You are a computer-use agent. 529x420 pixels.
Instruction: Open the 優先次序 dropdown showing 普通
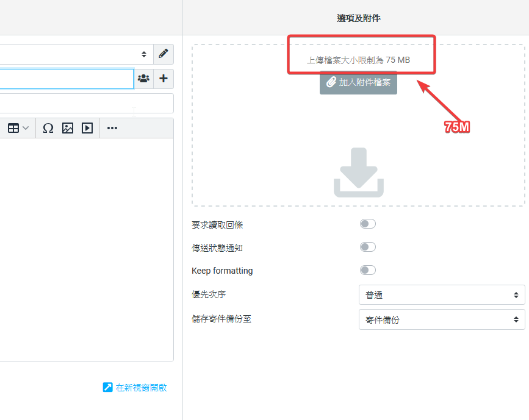[x=441, y=295]
